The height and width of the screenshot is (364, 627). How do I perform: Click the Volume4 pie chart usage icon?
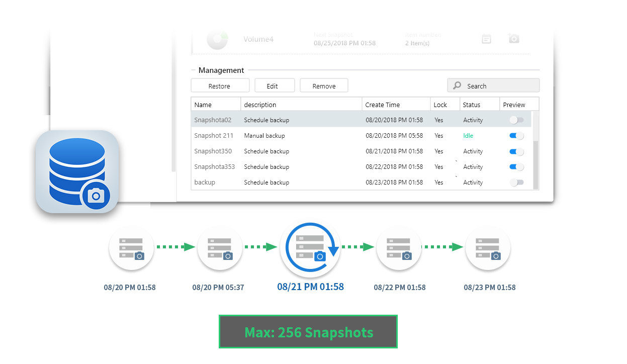217,39
